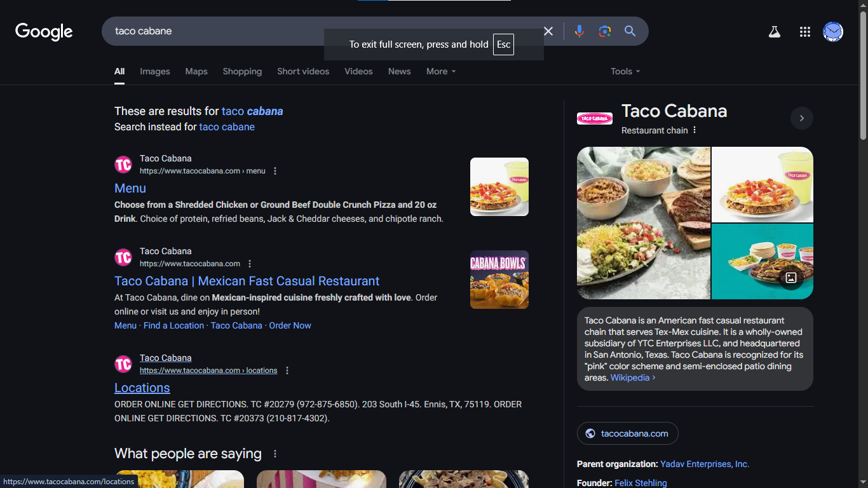Viewport: 868px width, 488px height.
Task: Click the Taco Cabana knowledge panel title
Action: (674, 111)
